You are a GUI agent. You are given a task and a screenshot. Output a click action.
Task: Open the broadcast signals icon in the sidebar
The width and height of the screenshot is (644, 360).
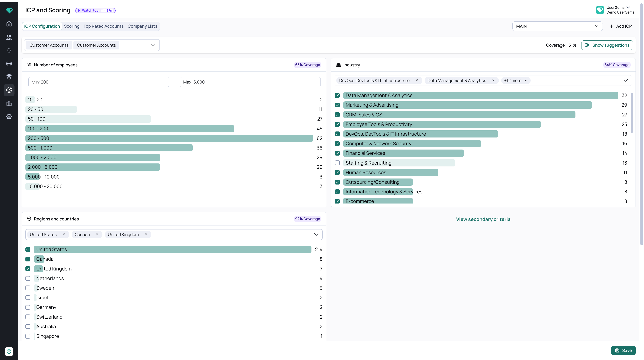tap(9, 64)
